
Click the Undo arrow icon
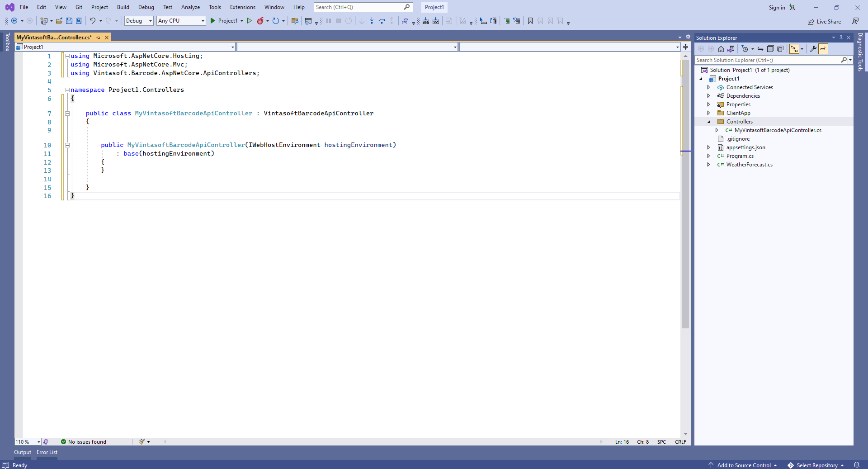pyautogui.click(x=92, y=21)
